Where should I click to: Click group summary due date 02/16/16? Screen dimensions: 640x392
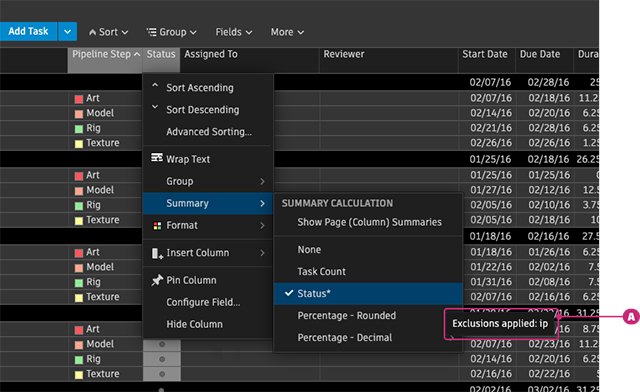point(548,236)
